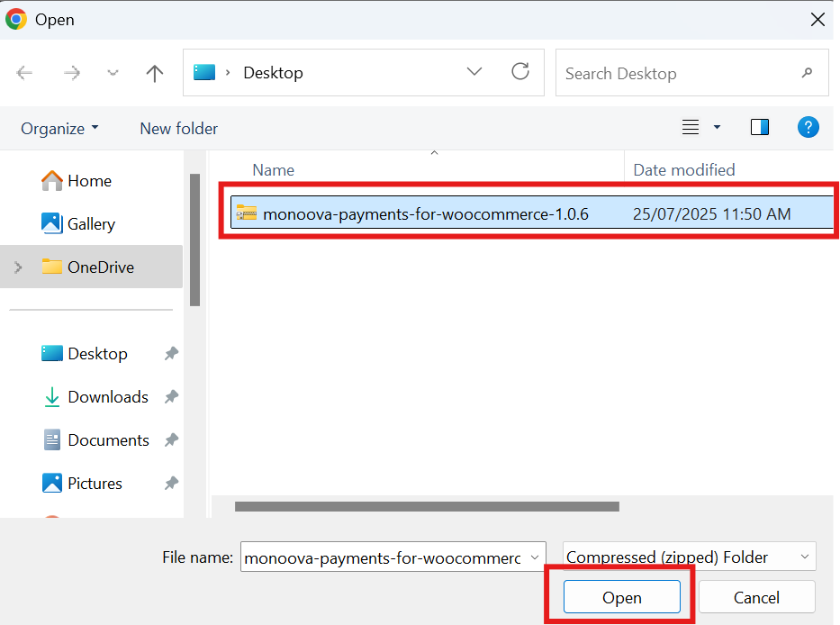Open view options dropdown arrow

pos(717,127)
